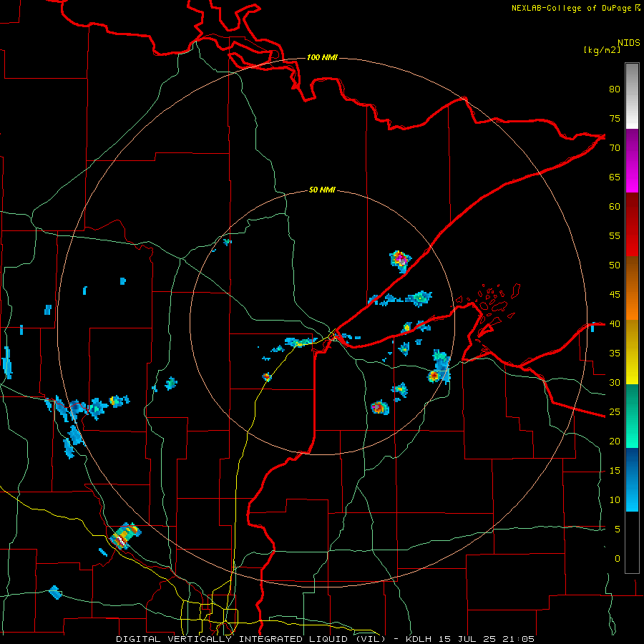644x644 pixels.
Task: Click the 21:05 time stamp
Action: 518,639
